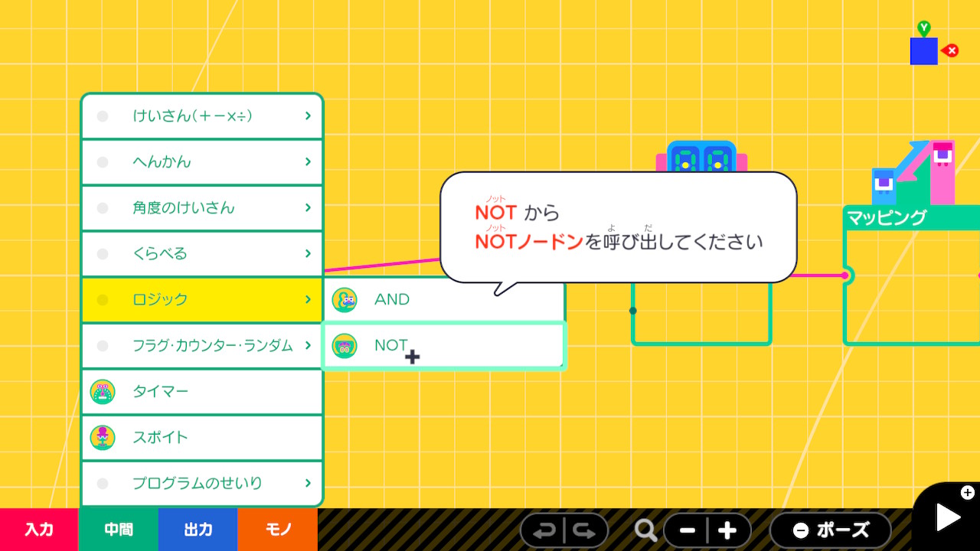
Task: Click the blue square object in minimap
Action: click(x=924, y=51)
